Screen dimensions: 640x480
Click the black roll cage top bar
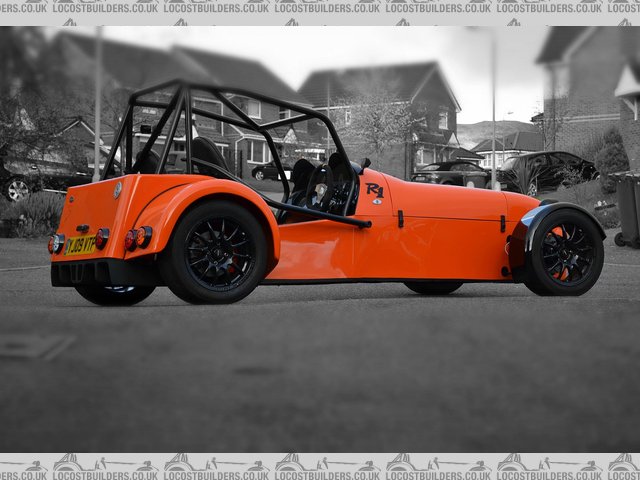pyautogui.click(x=240, y=92)
